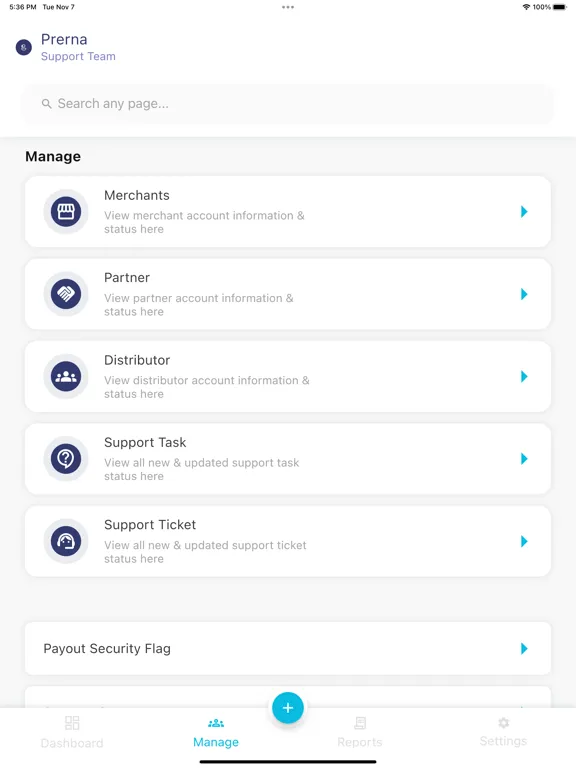Screen dimensions: 576x768
Task: Tap the Prerna profile avatar
Action: (24, 48)
